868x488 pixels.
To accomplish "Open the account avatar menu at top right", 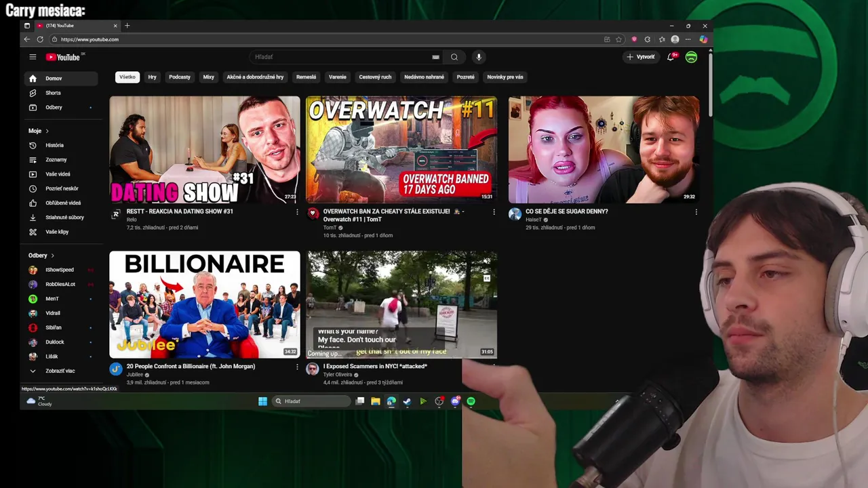I will (x=691, y=57).
